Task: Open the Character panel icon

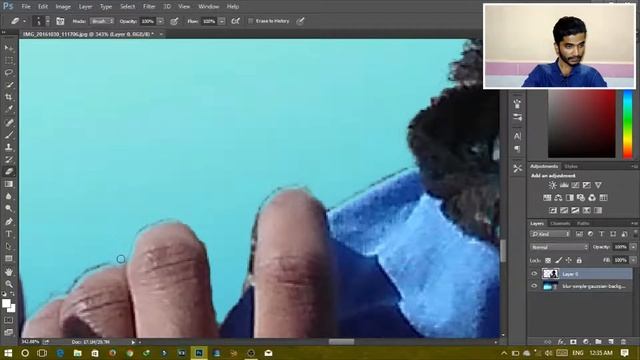Action: (518, 136)
